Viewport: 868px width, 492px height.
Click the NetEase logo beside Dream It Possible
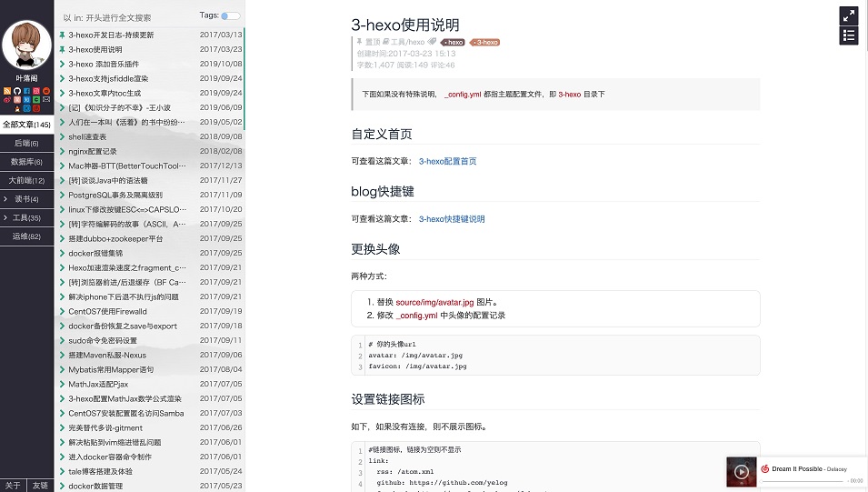point(765,468)
